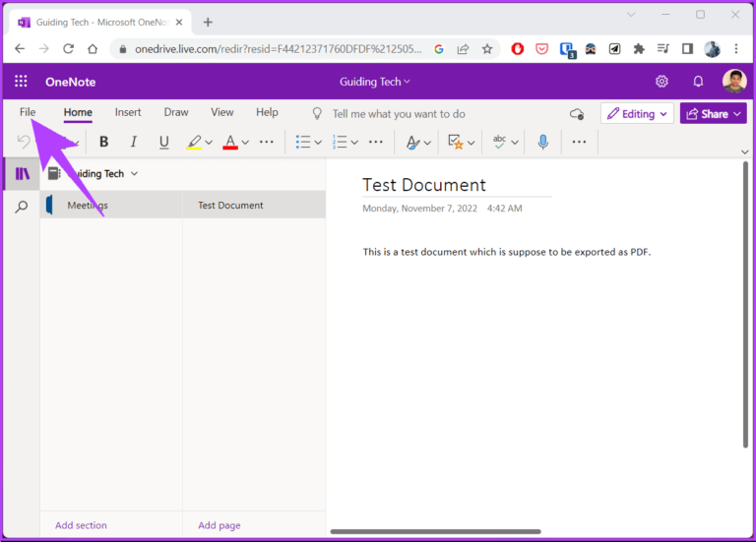Switch to the View tab
Image resolution: width=756 pixels, height=542 pixels.
pos(221,112)
